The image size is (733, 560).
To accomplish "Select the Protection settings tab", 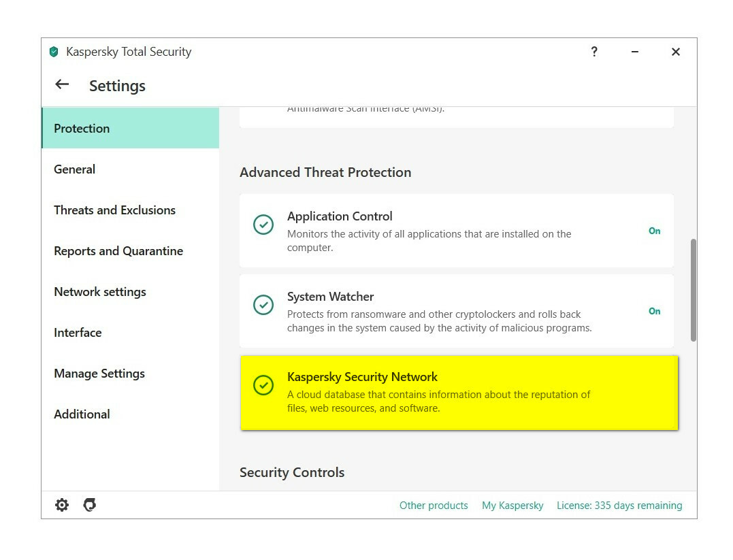I will pyautogui.click(x=131, y=128).
